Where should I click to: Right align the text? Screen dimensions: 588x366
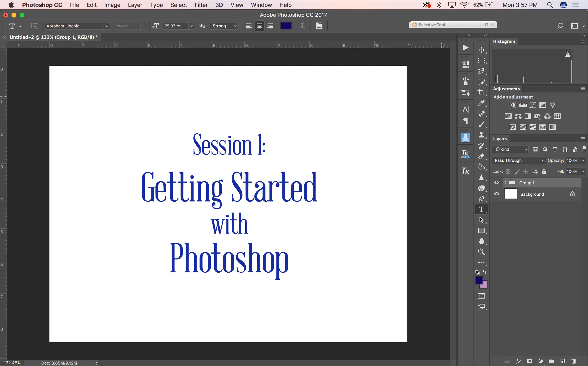(270, 26)
